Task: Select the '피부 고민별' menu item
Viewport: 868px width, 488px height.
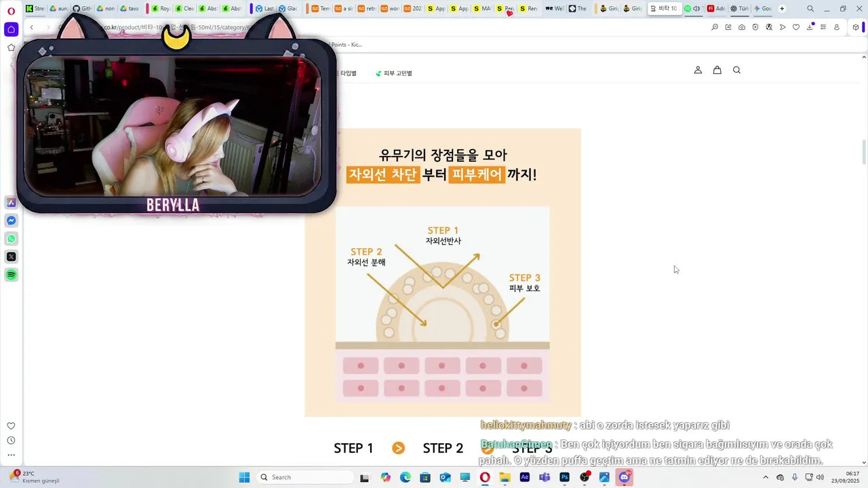Action: click(x=394, y=73)
